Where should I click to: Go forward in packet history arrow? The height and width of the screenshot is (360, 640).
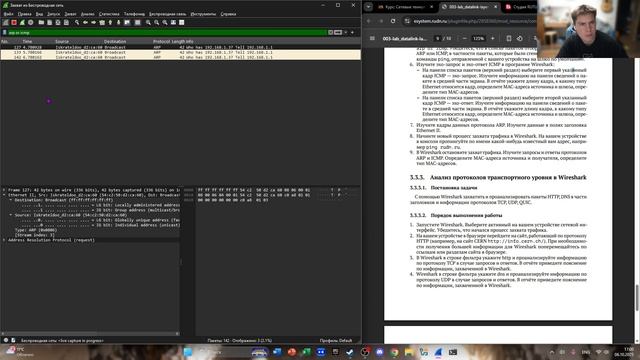[x=93, y=22]
